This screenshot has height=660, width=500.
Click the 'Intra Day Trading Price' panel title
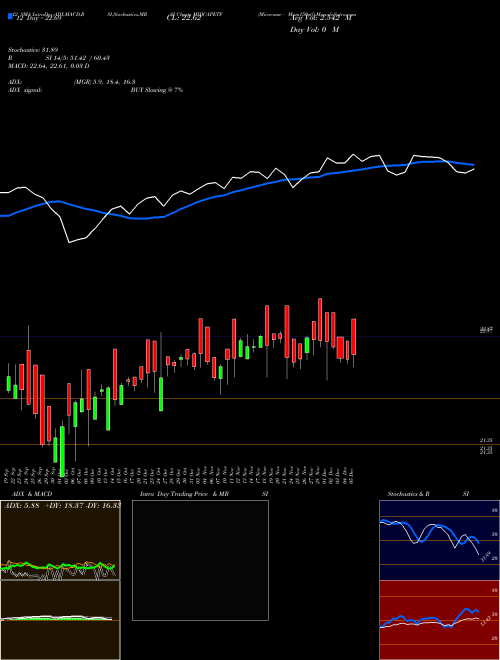point(174,494)
